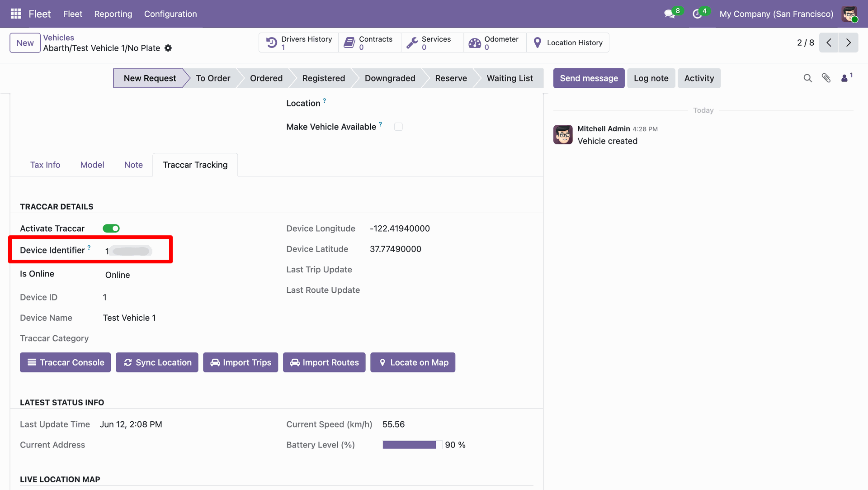Go to previous vehicle record arrow

829,43
